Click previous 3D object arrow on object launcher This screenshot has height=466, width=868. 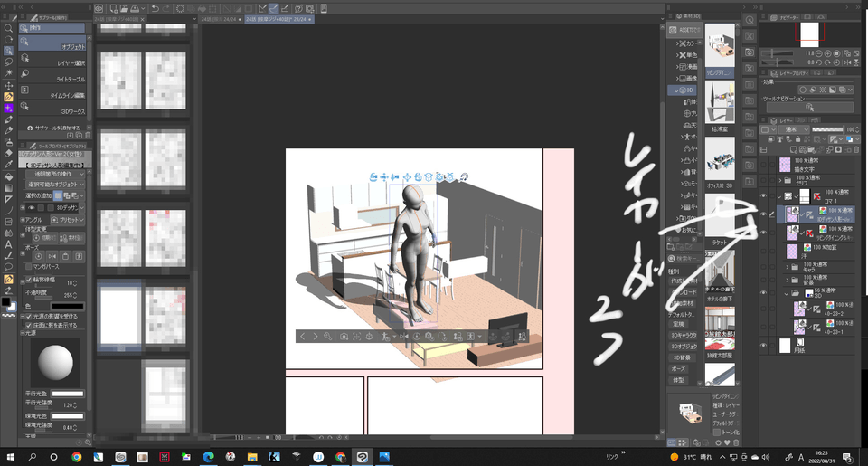(x=302, y=337)
